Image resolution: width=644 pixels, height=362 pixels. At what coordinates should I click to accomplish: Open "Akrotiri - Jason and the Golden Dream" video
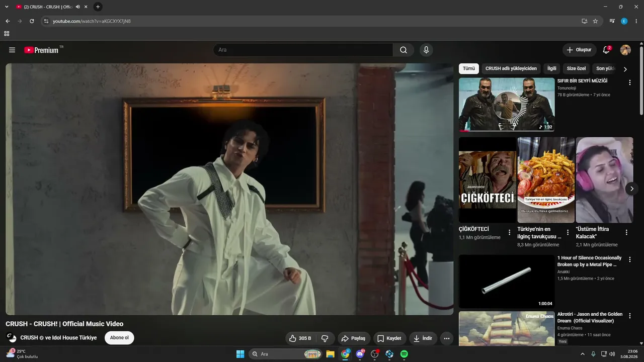[x=590, y=317]
